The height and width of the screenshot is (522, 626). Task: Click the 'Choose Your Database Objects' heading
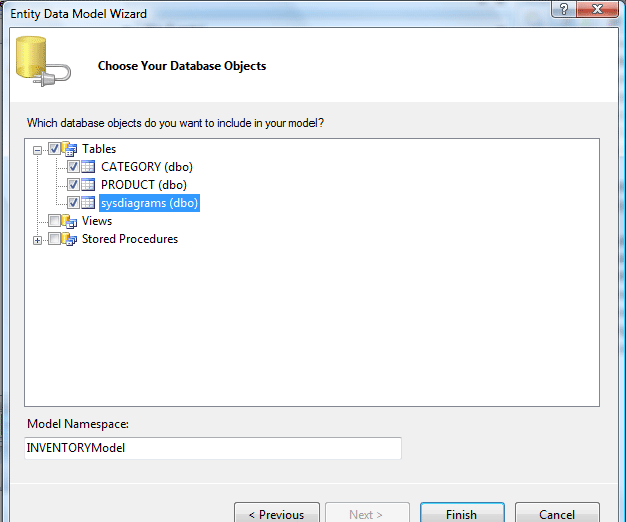click(182, 66)
